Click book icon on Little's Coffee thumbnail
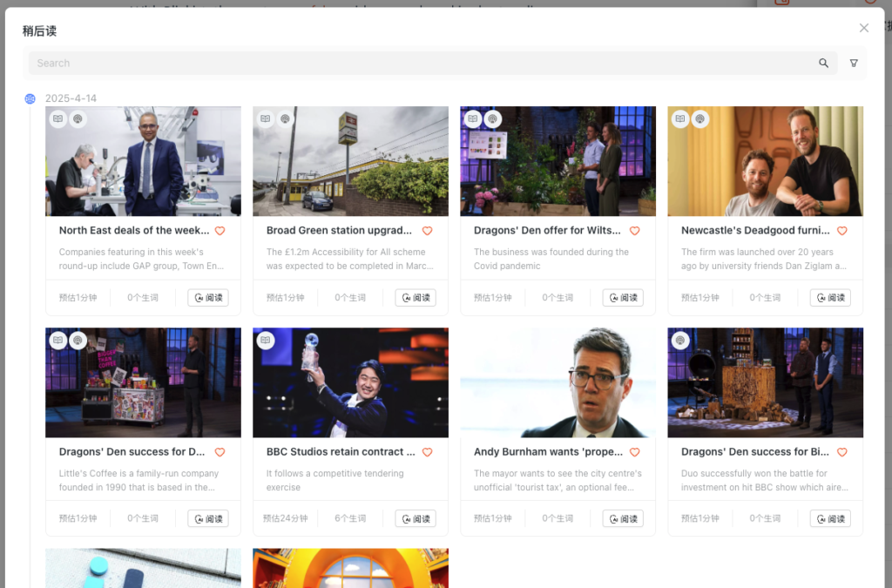This screenshot has width=892, height=588. pyautogui.click(x=58, y=340)
